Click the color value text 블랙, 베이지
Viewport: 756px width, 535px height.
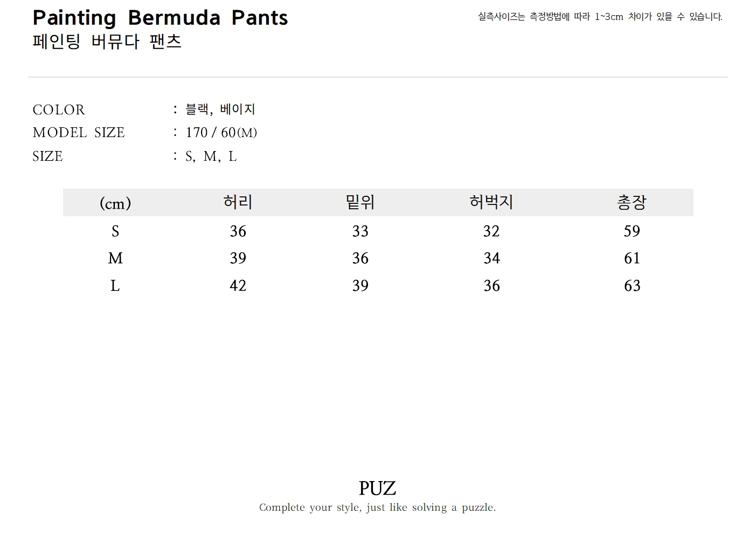(x=220, y=109)
